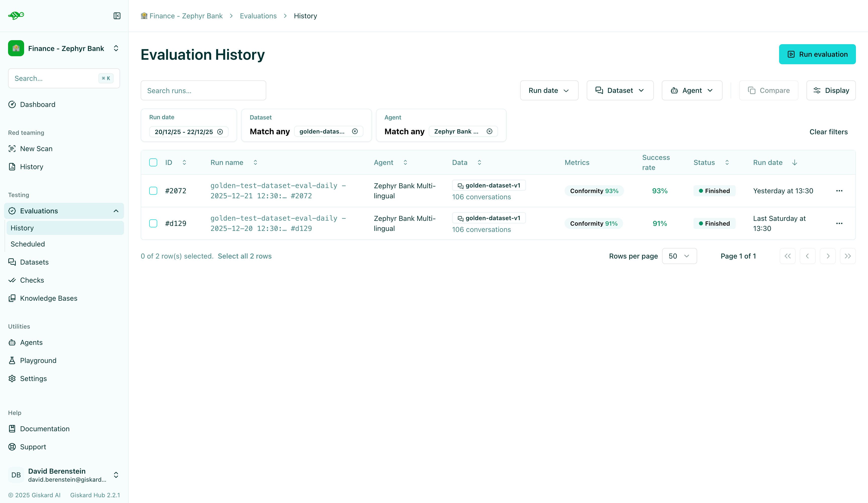The width and height of the screenshot is (868, 503).
Task: Expand the Agent filter dropdown
Action: [692, 90]
